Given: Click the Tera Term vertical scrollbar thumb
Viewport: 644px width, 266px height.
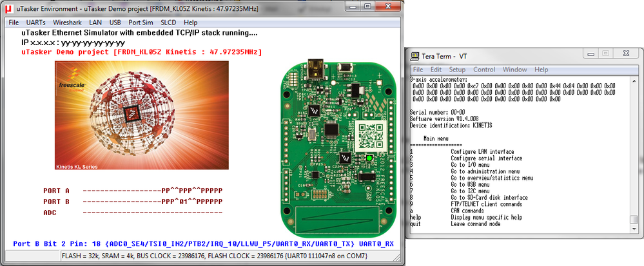Looking at the screenshot, I should click(x=635, y=220).
